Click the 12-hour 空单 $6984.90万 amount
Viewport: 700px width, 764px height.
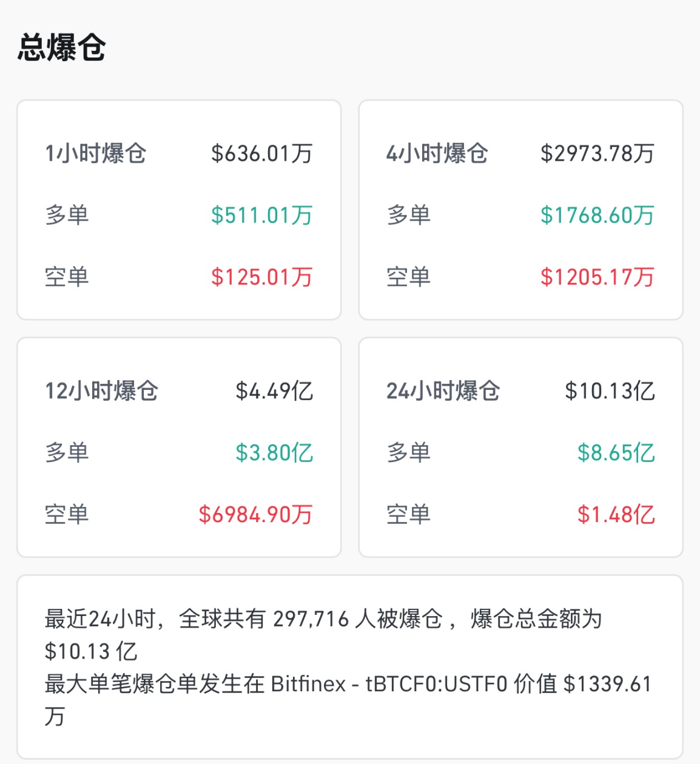pos(256,515)
